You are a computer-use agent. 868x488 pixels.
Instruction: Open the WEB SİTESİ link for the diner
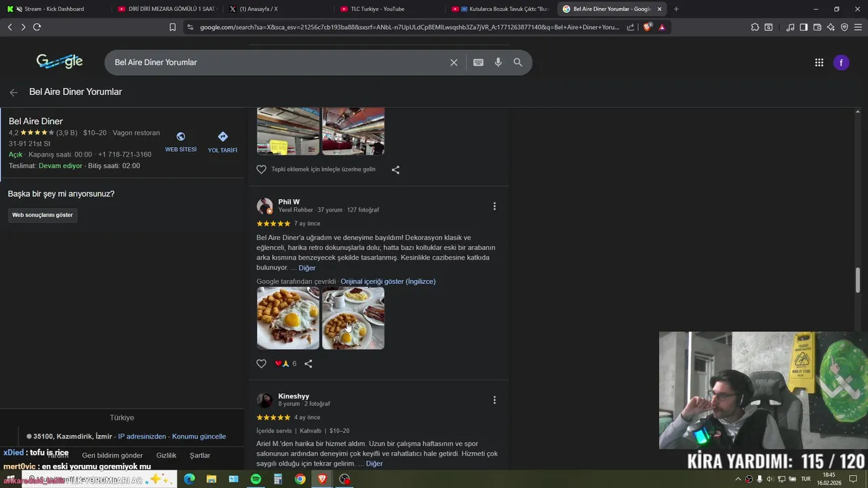180,142
